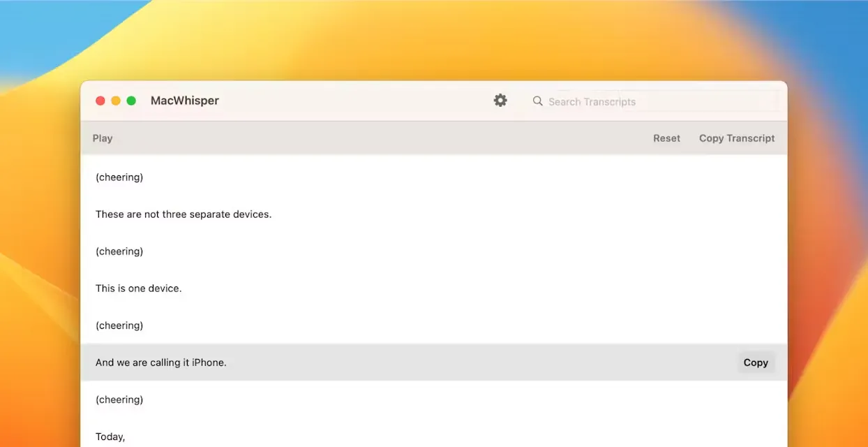Screen dimensions: 868x447
Task: Select the first "(cheering)" line at top
Action: point(434,177)
